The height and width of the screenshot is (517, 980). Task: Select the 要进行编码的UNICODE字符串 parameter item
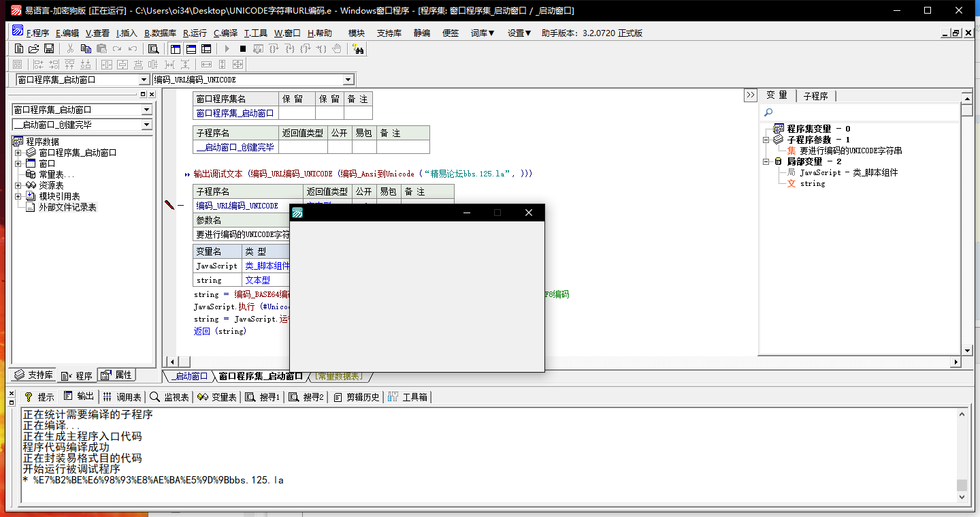click(851, 151)
